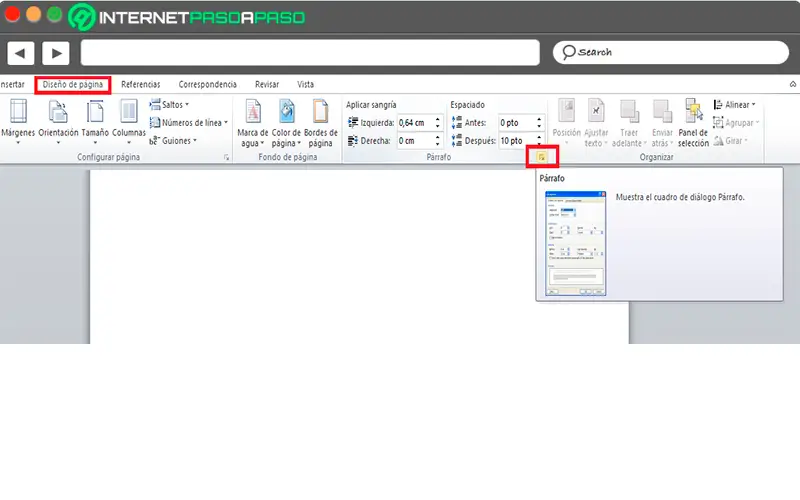Click the Párrafo dialog preview thumbnail
The width and height of the screenshot is (800, 500).
click(576, 243)
